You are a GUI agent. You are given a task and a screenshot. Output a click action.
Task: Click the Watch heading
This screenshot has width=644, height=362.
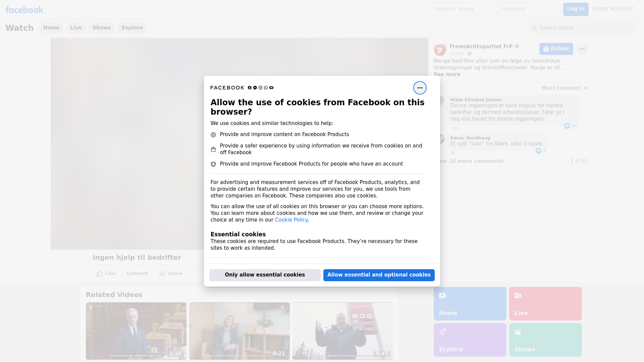point(19,28)
